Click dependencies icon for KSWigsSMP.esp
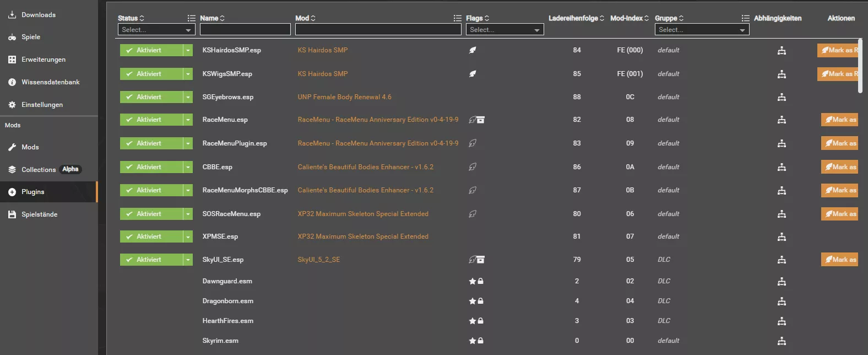Image resolution: width=868 pixels, height=355 pixels. click(x=782, y=74)
